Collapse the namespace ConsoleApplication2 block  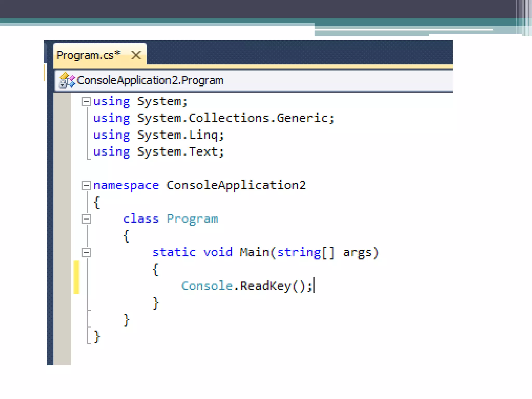86,185
